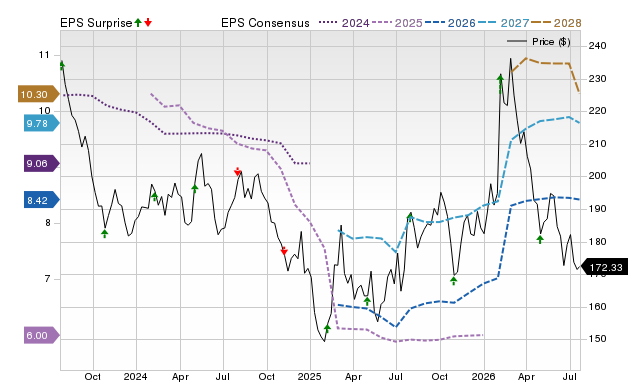Click the 150 label on the price axis
The image size is (640, 382).
pyautogui.click(x=598, y=339)
